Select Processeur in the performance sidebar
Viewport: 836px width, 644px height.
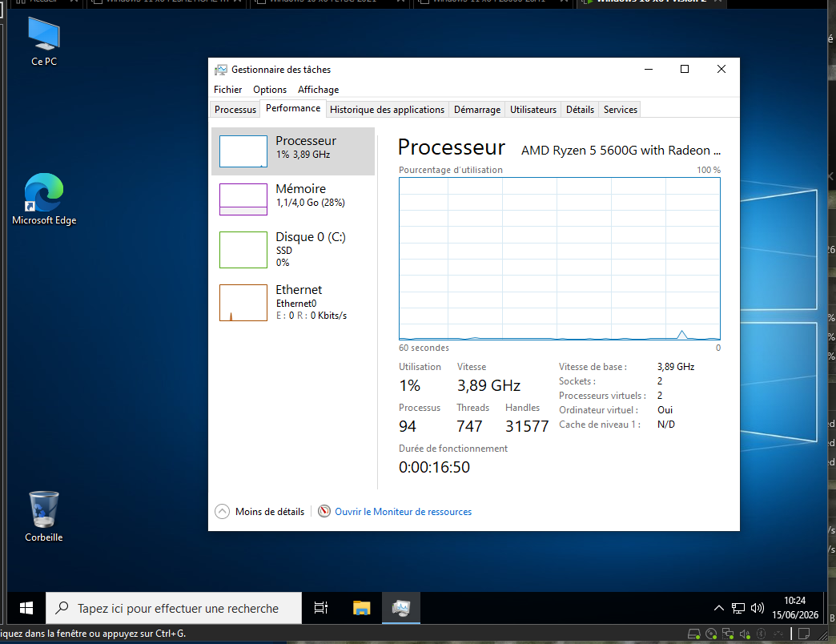tap(293, 151)
